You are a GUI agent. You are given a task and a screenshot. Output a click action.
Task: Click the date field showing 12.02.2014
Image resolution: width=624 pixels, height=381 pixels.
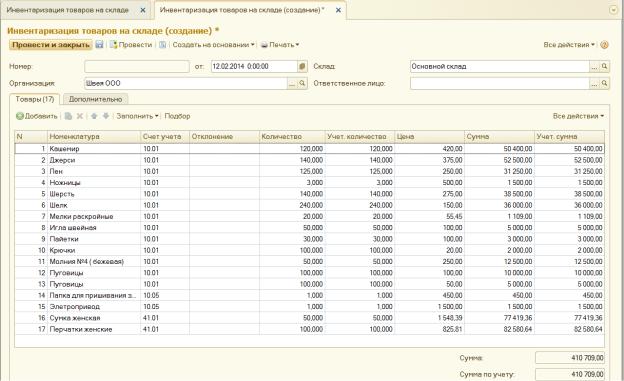tap(254, 66)
